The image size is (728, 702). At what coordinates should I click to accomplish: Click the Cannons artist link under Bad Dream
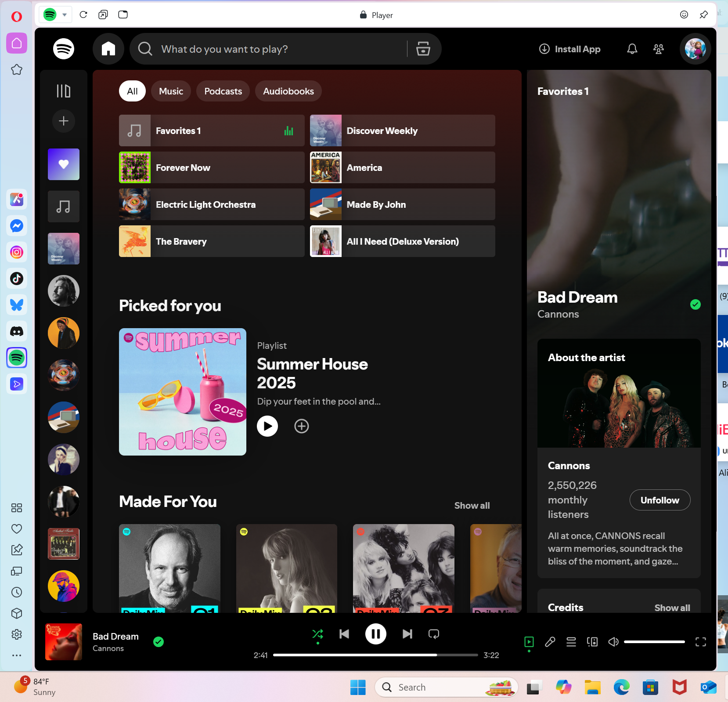click(558, 314)
